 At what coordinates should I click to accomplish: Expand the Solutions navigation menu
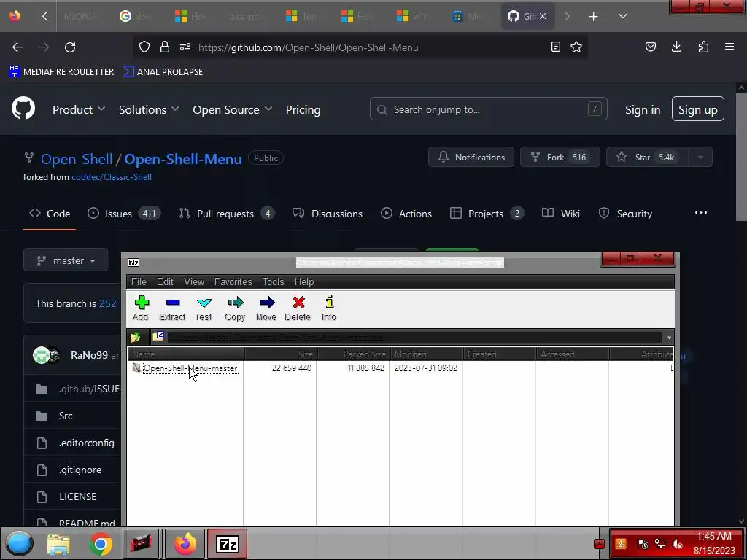coord(149,110)
